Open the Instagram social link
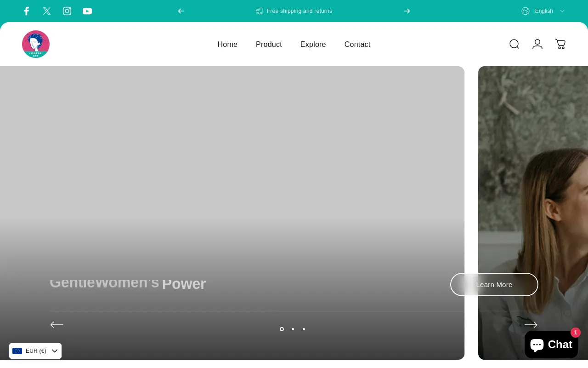588x368 pixels. click(67, 11)
